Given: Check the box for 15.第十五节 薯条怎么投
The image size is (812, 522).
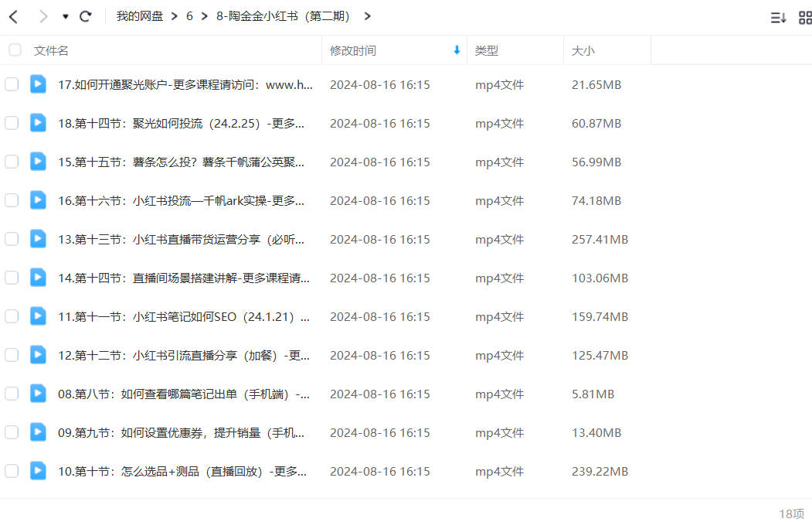Looking at the screenshot, I should (x=12, y=162).
